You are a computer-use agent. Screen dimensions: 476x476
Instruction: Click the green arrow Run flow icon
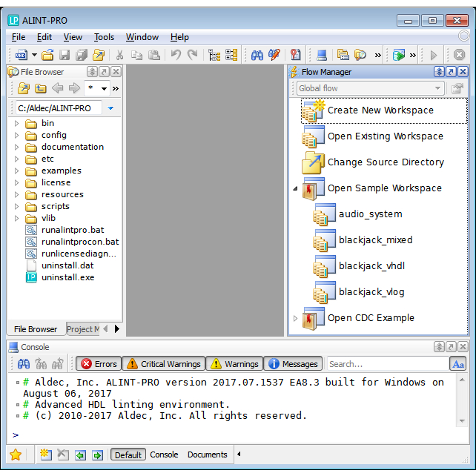[399, 55]
